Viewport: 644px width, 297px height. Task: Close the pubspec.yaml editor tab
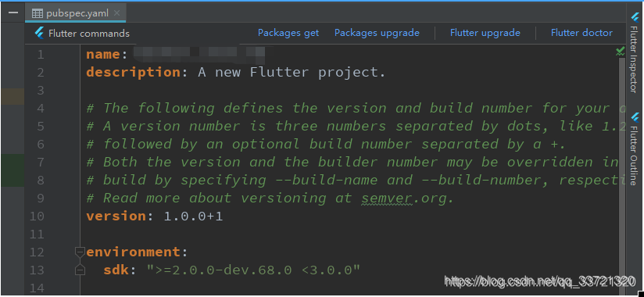[x=116, y=13]
